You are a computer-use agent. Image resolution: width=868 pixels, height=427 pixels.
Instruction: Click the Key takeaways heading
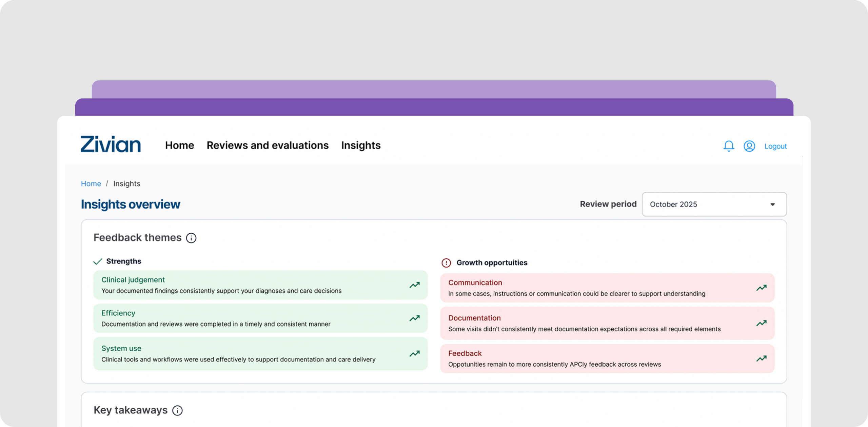tap(131, 410)
